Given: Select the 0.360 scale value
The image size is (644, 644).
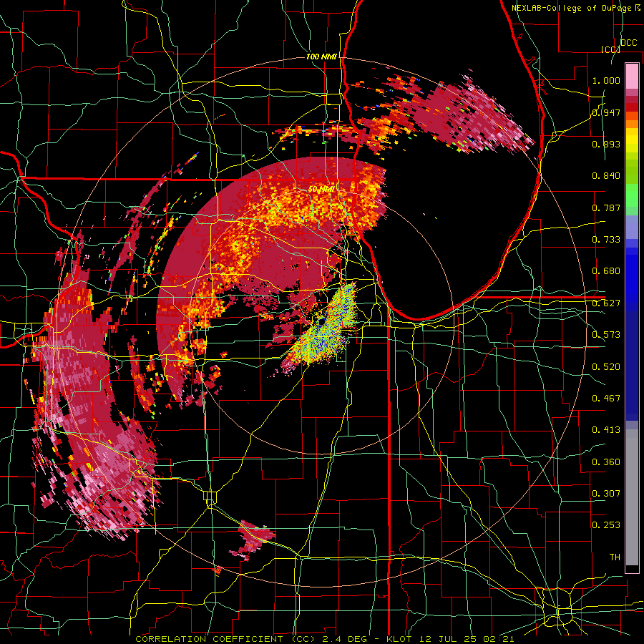Looking at the screenshot, I should tap(606, 462).
